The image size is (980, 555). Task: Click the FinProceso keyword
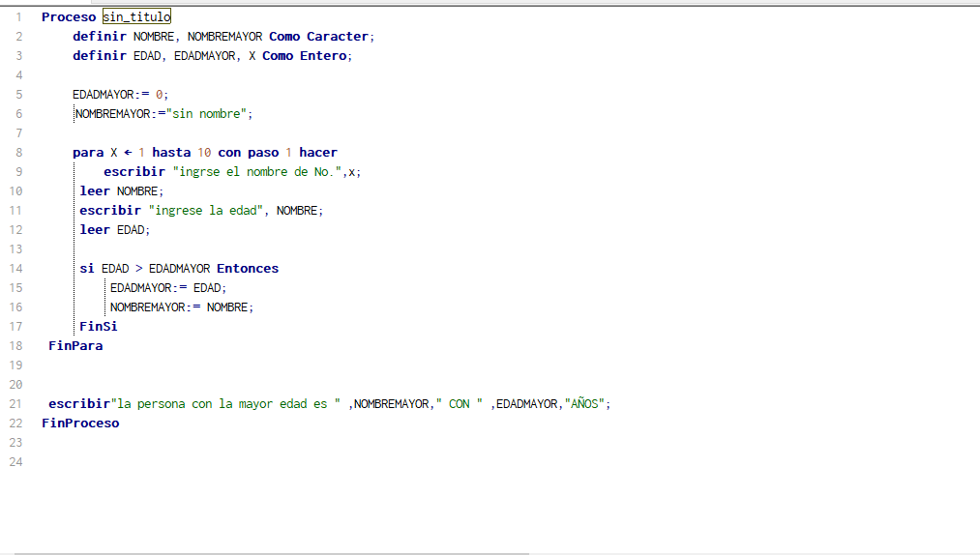tap(80, 424)
